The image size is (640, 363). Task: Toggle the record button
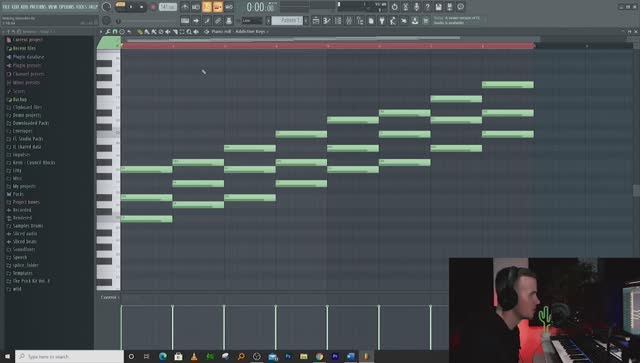click(x=153, y=7)
